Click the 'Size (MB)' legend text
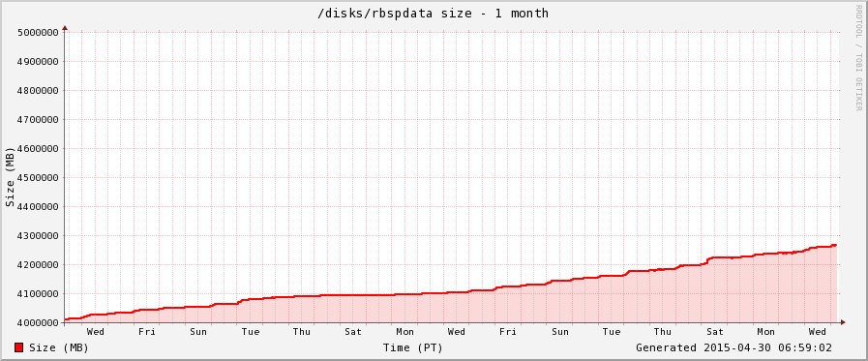 click(x=59, y=347)
